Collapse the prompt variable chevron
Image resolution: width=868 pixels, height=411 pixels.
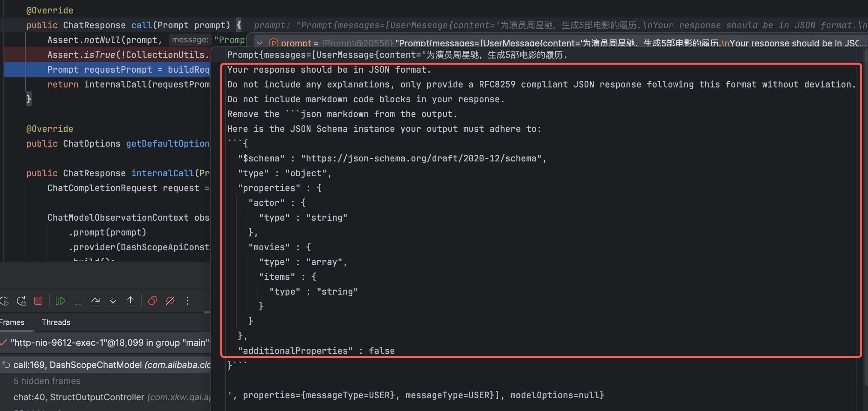[260, 43]
